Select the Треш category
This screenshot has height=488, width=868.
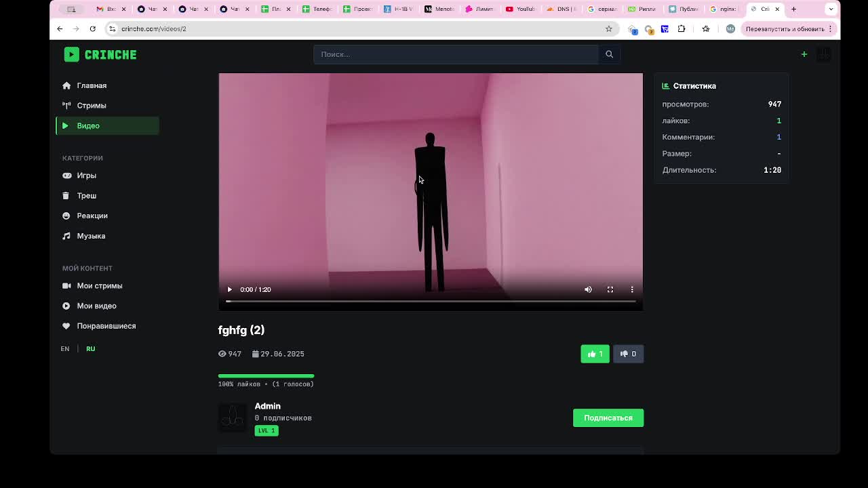86,195
